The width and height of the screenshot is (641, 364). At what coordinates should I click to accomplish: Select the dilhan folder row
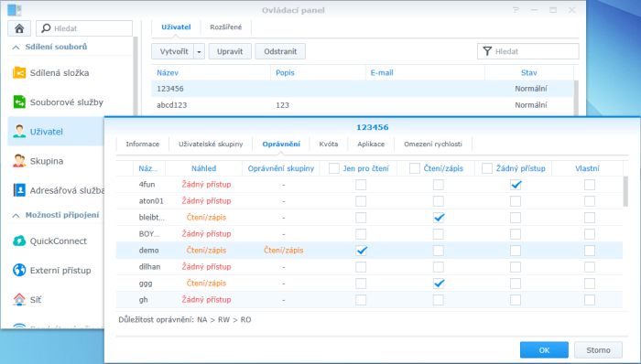pyautogui.click(x=369, y=267)
